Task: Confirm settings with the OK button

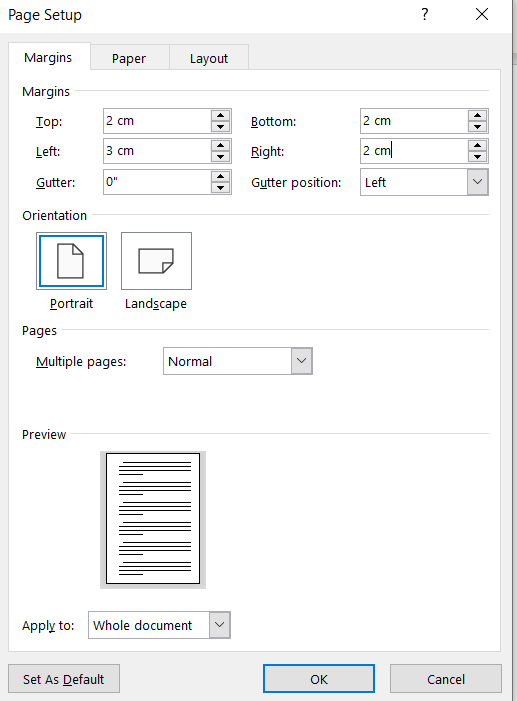Action: click(x=319, y=679)
